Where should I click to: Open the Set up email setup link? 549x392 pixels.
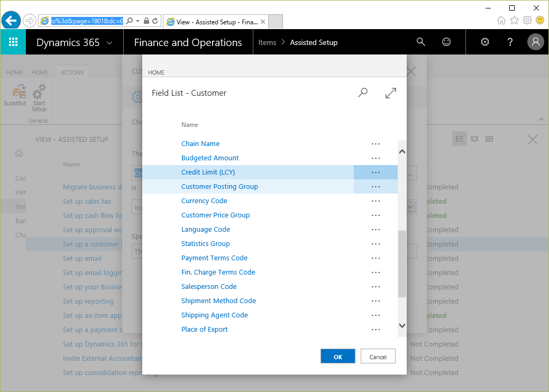(83, 259)
